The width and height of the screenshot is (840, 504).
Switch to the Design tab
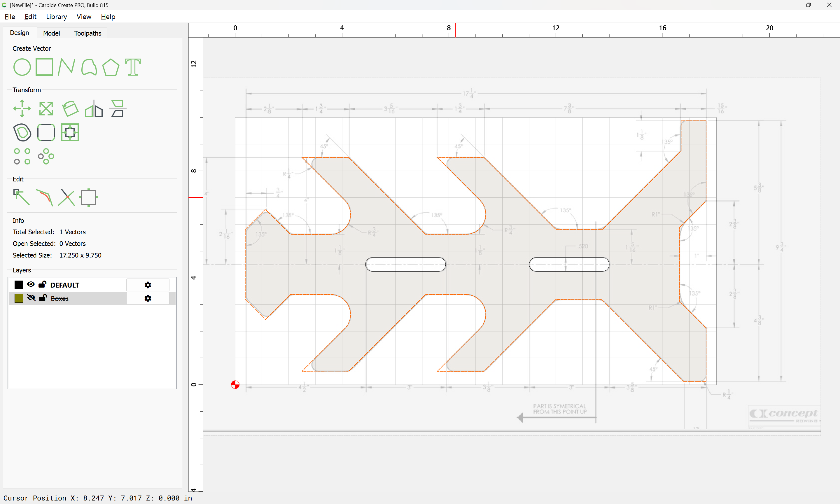[x=19, y=33]
